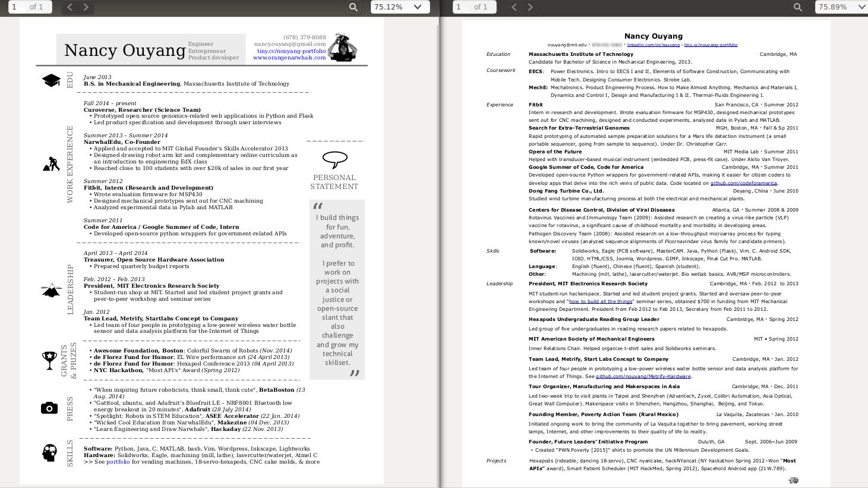868x488 pixels.
Task: Click the page number field of left pane
Action: click(x=16, y=7)
